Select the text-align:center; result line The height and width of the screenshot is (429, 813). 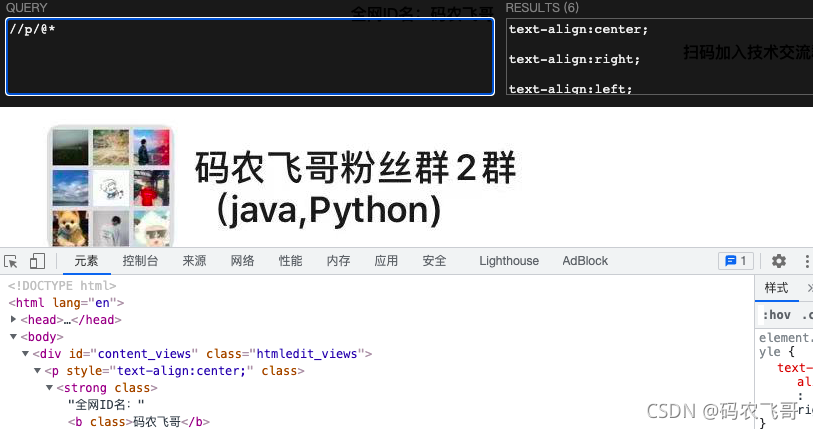point(578,30)
